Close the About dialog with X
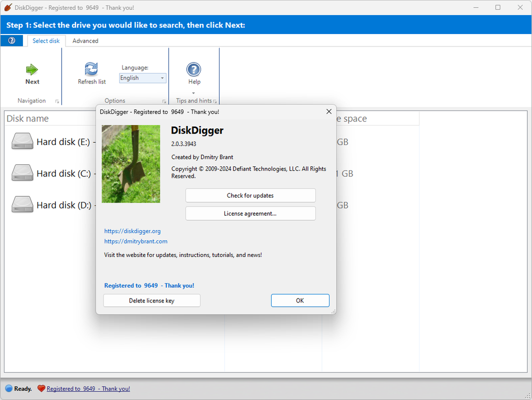 (329, 111)
